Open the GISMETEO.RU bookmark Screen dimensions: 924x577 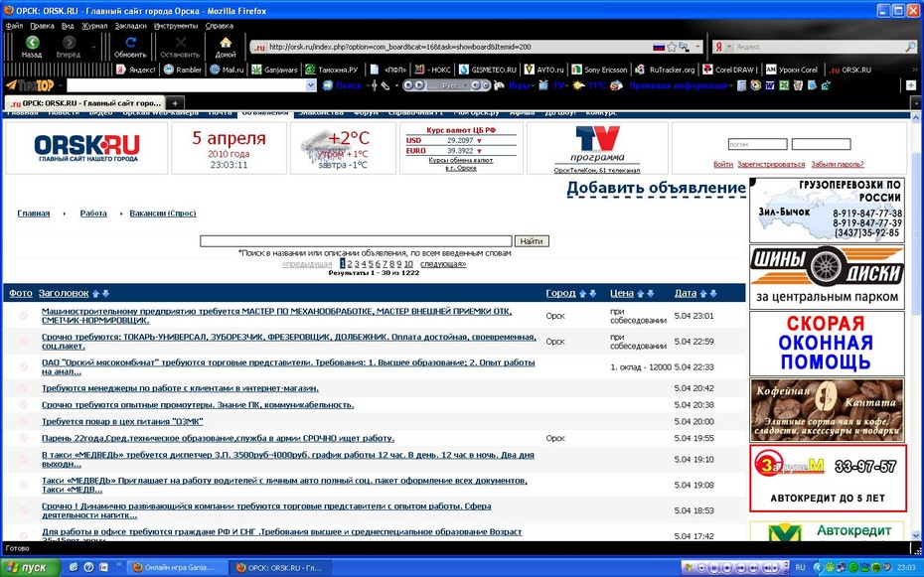(x=488, y=70)
